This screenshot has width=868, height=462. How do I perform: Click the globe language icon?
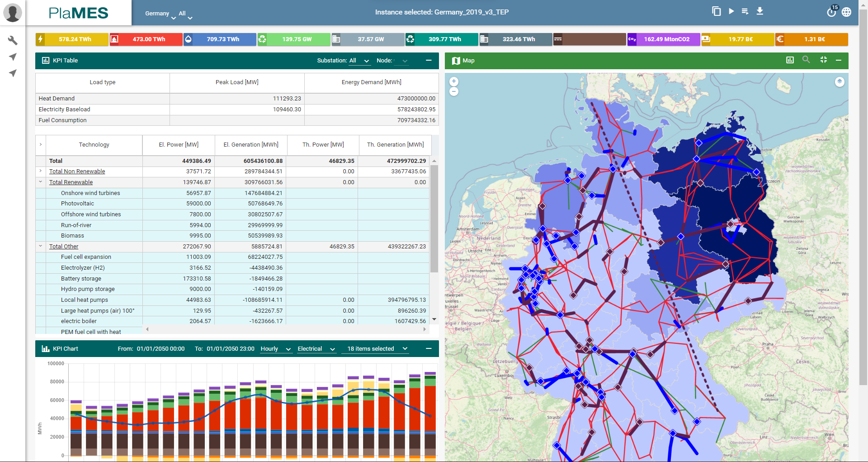point(847,12)
